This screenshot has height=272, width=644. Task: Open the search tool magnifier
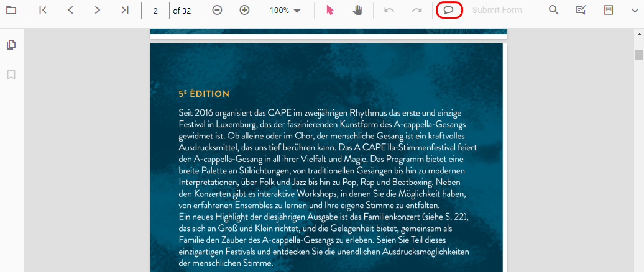pyautogui.click(x=554, y=11)
